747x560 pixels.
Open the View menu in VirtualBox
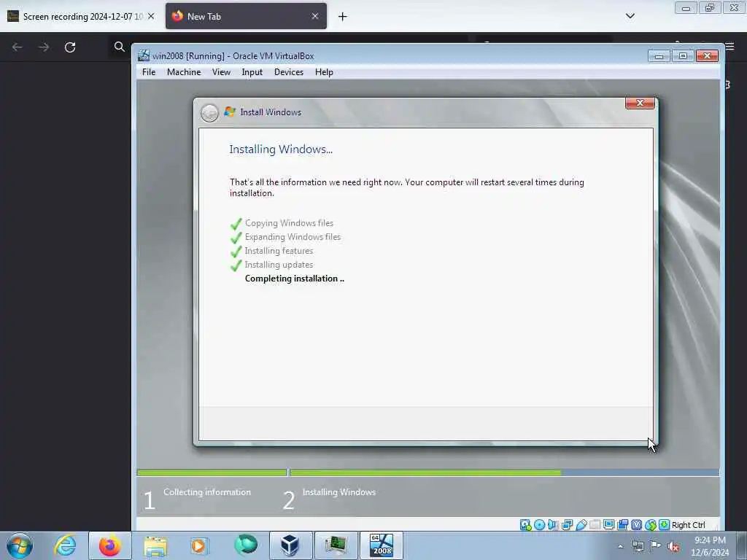[221, 72]
